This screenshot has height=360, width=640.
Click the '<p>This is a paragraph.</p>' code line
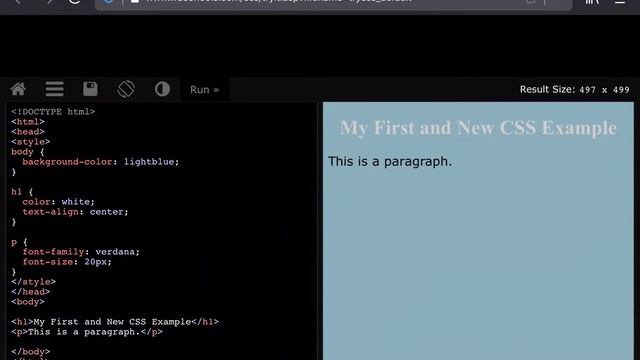[87, 332]
